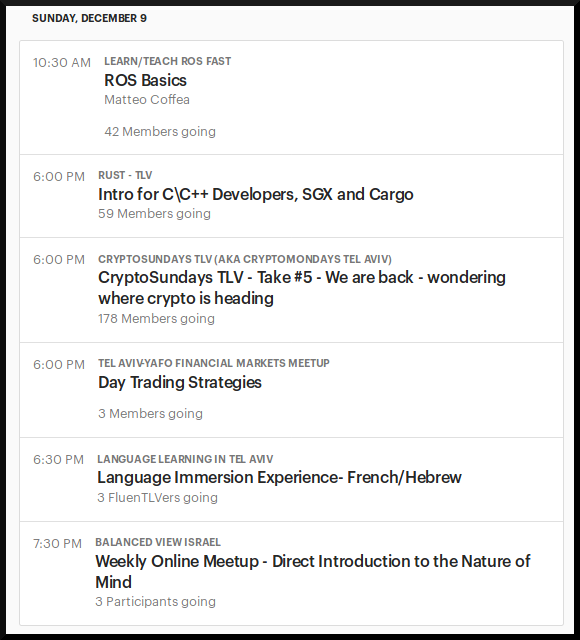The width and height of the screenshot is (580, 640).
Task: Open Tel Aviv-Yafo Financial Markets Meetup group
Action: click(x=214, y=363)
